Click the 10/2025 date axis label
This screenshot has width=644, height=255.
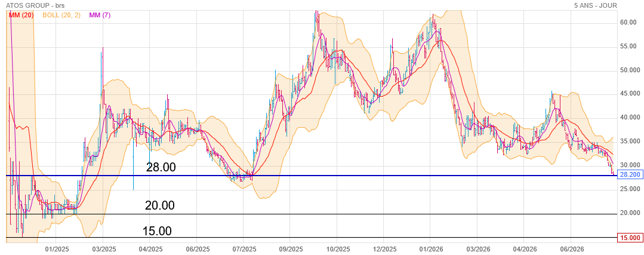coord(337,249)
